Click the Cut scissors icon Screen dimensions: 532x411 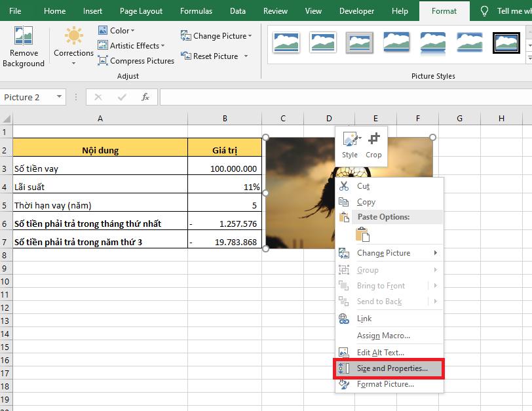tap(344, 186)
